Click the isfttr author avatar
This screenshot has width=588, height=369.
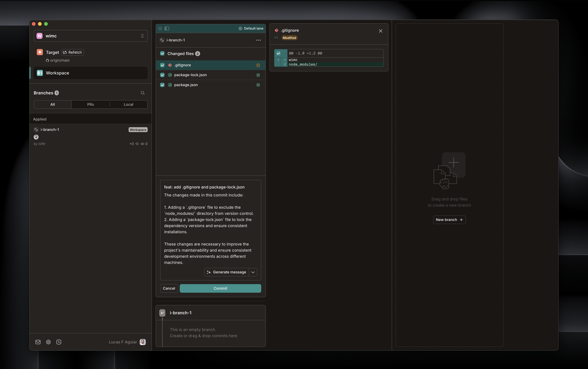point(36,137)
